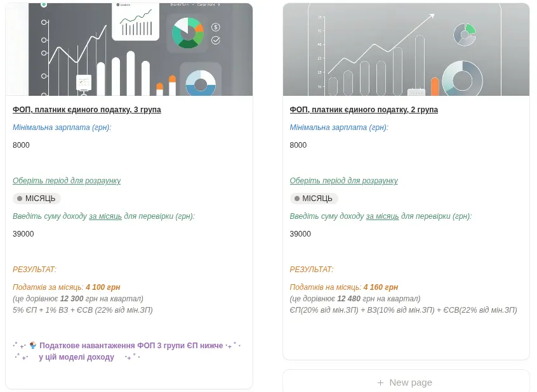
Task: Click gray dot on МІСЯЦЬ tag, 3 група card
Action: click(20, 199)
